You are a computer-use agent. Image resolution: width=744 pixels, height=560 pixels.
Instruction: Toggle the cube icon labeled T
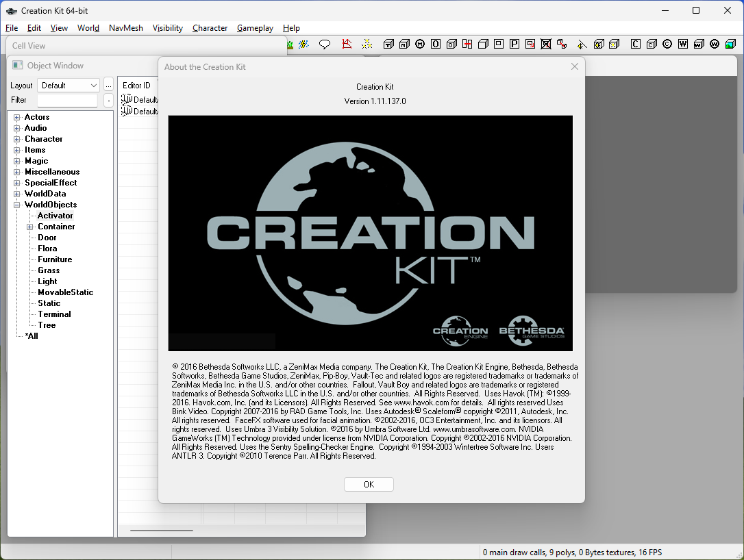tap(388, 44)
